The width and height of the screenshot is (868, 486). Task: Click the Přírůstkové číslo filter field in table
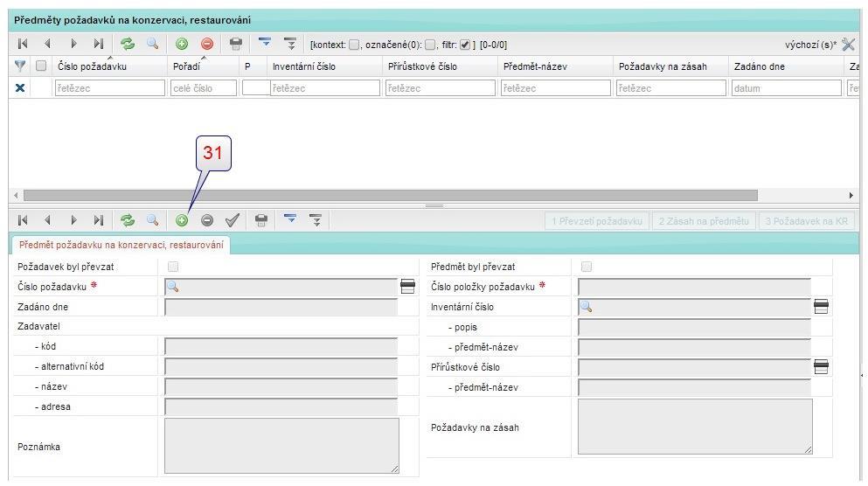pos(440,88)
